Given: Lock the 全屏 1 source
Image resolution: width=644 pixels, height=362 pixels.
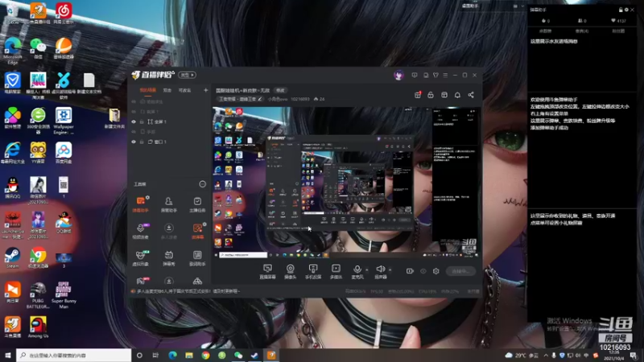Looking at the screenshot, I should click(x=142, y=122).
